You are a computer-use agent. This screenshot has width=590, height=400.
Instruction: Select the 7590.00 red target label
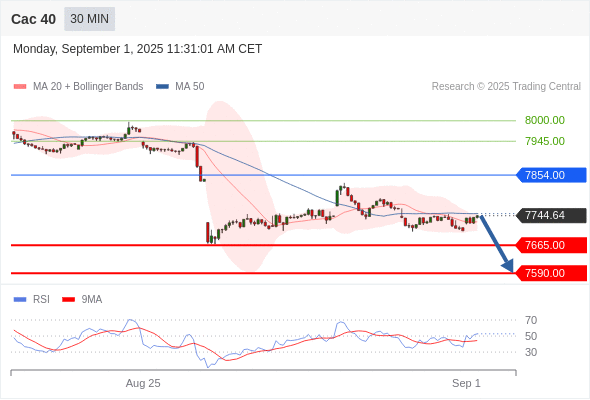coord(551,273)
